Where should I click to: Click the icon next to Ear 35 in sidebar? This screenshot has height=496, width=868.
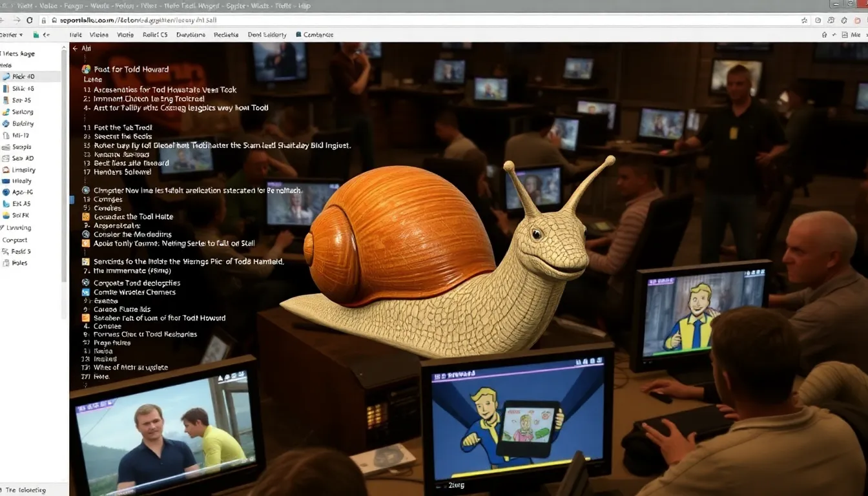point(6,100)
